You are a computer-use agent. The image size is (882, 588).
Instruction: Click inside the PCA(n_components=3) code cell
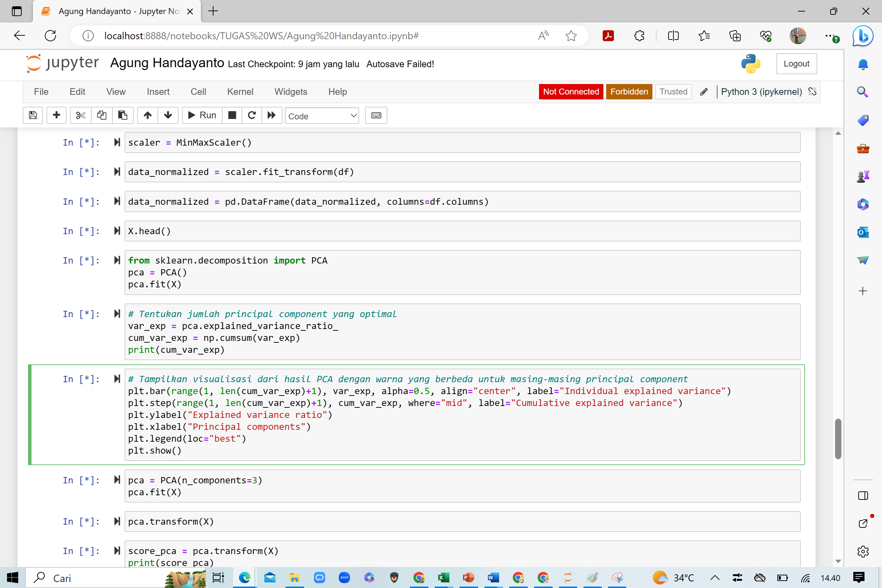click(462, 486)
